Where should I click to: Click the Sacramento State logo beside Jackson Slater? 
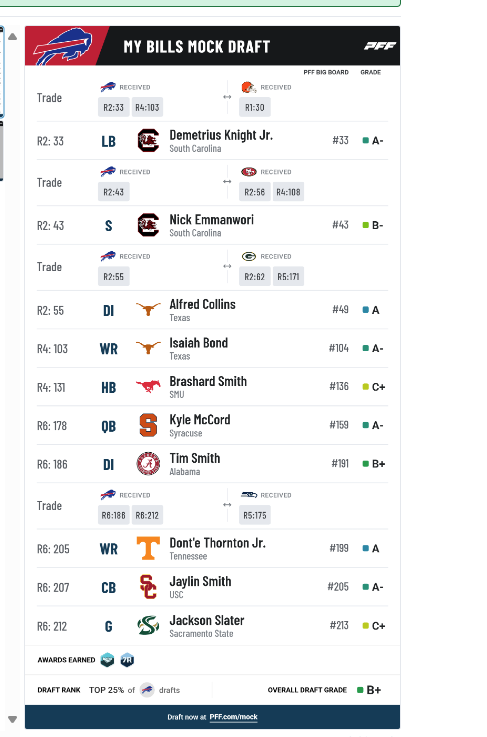[x=148, y=625]
